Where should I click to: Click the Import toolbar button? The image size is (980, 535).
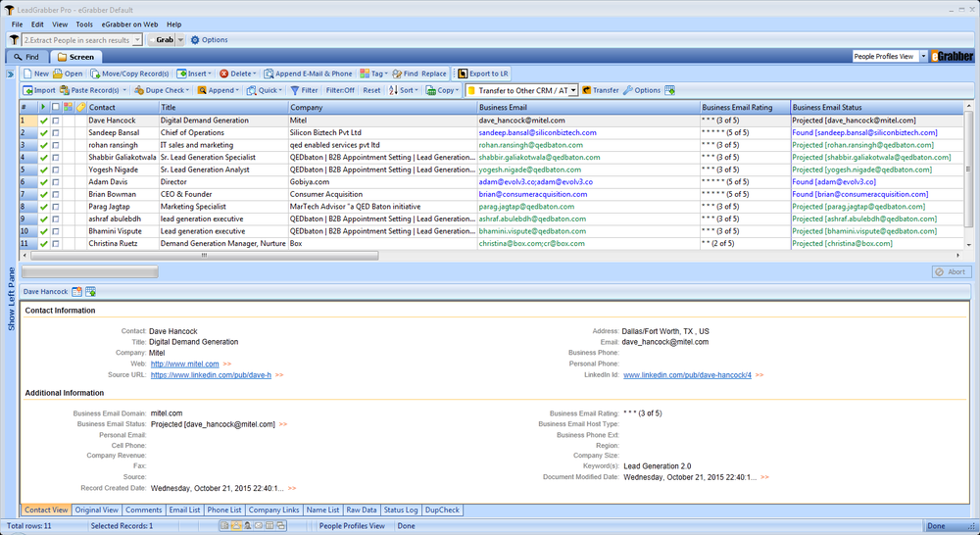(x=39, y=90)
